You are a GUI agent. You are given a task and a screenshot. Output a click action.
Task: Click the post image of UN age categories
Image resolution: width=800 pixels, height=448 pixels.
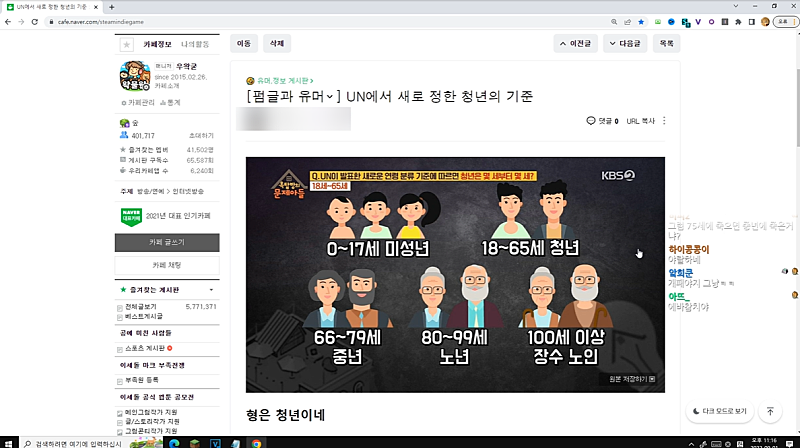455,275
